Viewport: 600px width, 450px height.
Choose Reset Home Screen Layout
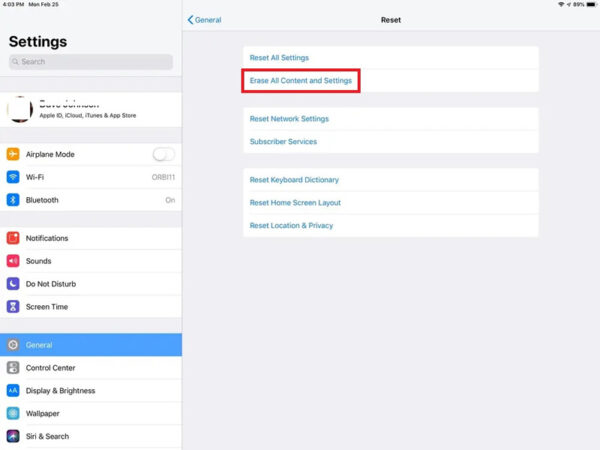point(391,203)
